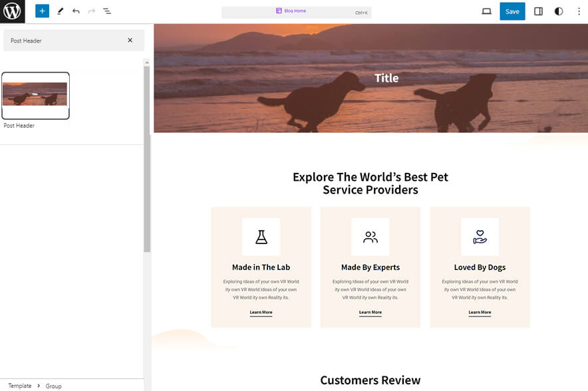
Task: Select Group in the breadcrumb bar
Action: (x=53, y=386)
